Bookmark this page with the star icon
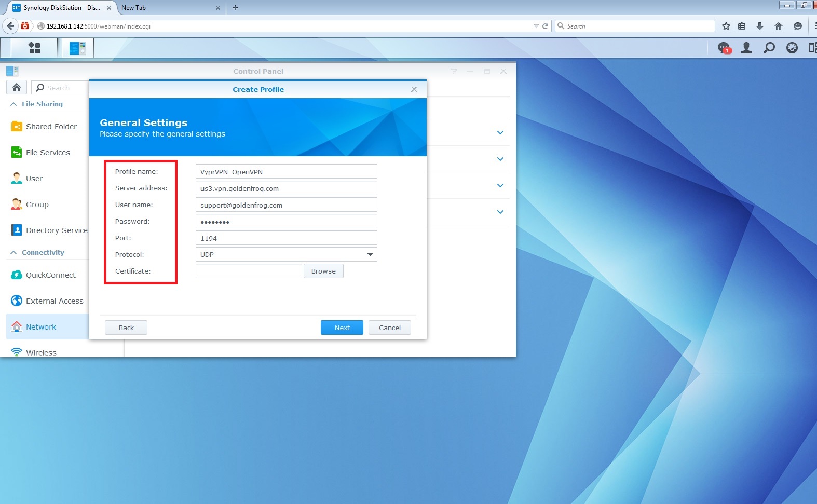This screenshot has width=817, height=504. tap(726, 26)
